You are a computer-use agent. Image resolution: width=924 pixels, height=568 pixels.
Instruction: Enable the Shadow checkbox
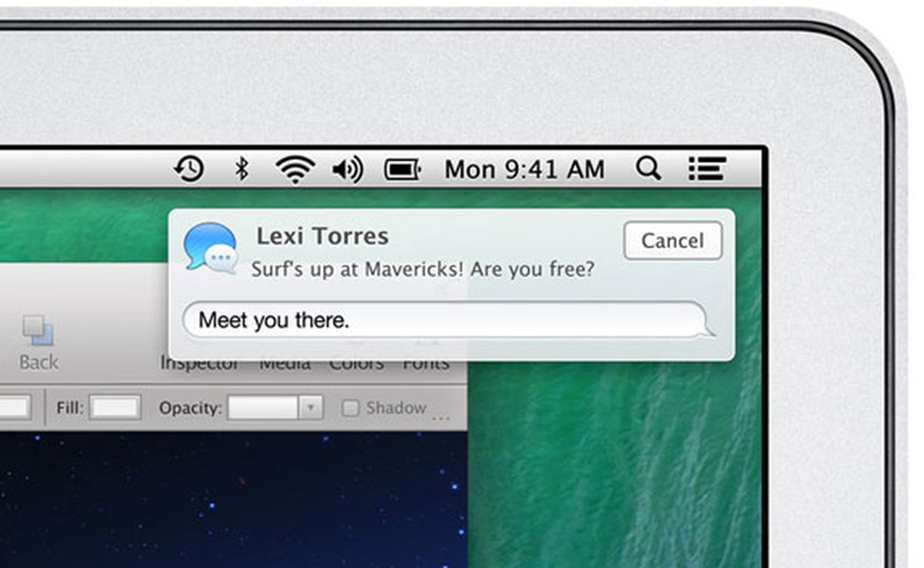click(x=351, y=408)
